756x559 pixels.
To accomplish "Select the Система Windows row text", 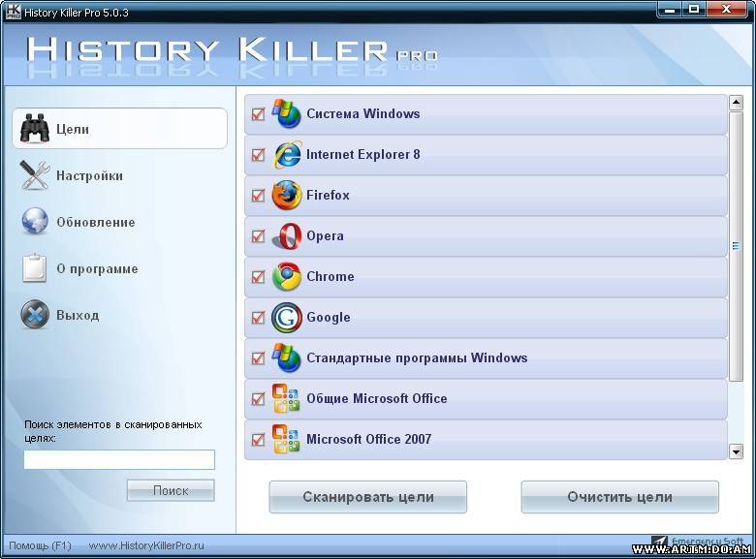I will pos(363,113).
